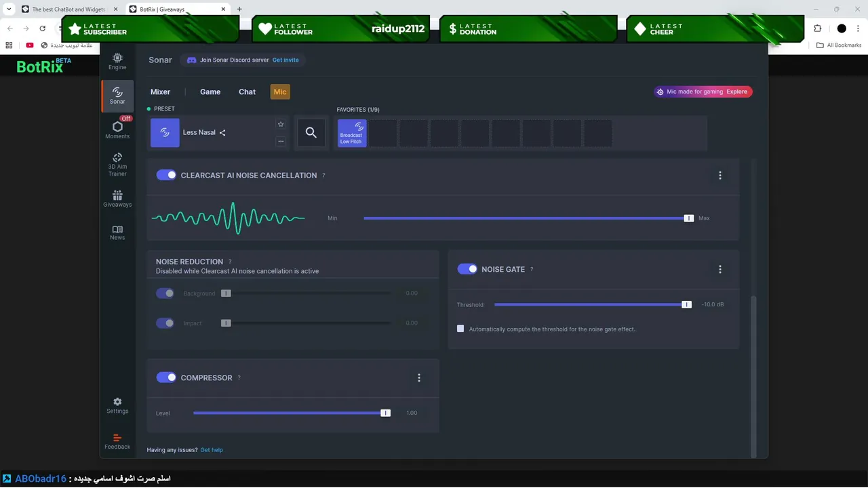Click the Latest Cheer widget
868x488 pixels.
pos(715,29)
